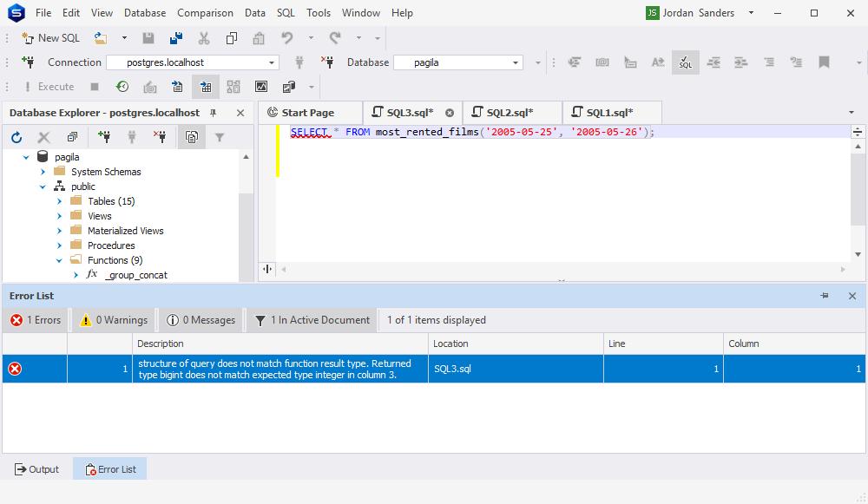Toggle the Errors filter in Error List
The height and width of the screenshot is (504, 868).
click(x=36, y=319)
